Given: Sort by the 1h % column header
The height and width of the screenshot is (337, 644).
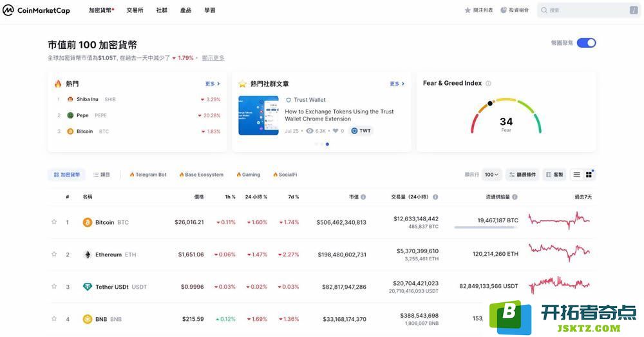Looking at the screenshot, I should coord(230,197).
